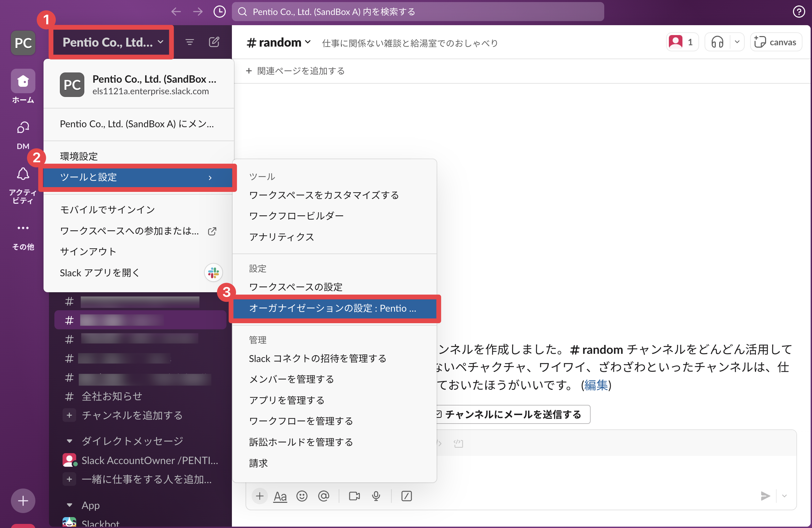Select ワークスペースをカスタマイズする

[334, 195]
